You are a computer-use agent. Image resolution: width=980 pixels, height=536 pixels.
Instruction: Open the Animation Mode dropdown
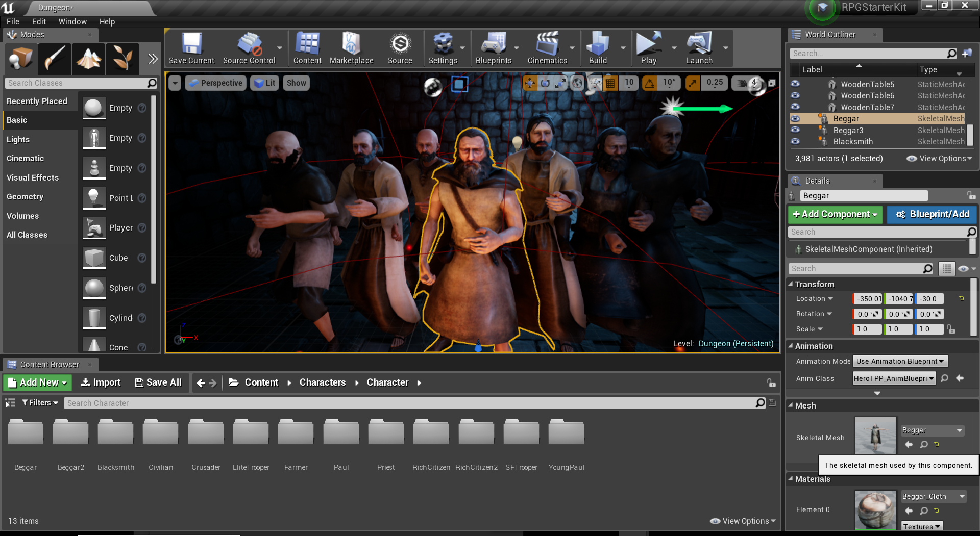click(900, 361)
